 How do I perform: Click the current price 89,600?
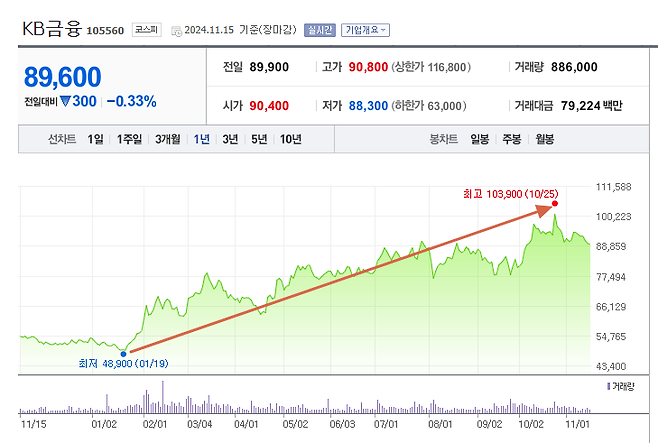click(x=63, y=78)
